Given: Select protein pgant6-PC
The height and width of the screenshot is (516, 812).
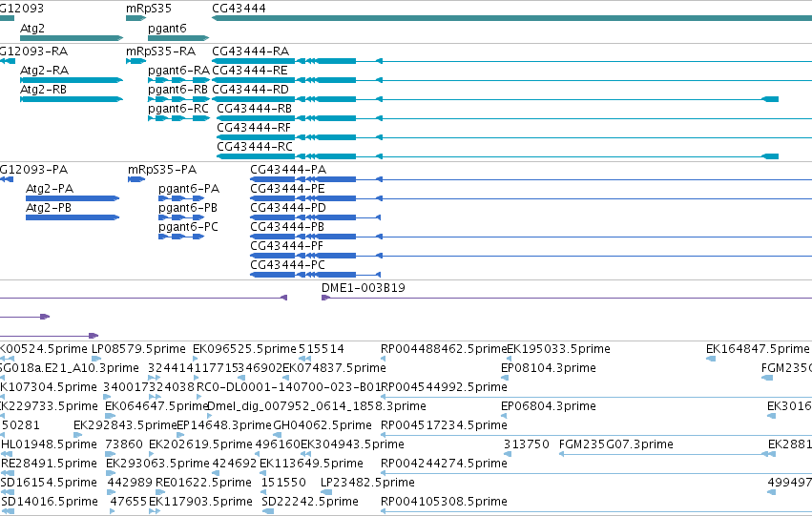Looking at the screenshot, I should [181, 237].
